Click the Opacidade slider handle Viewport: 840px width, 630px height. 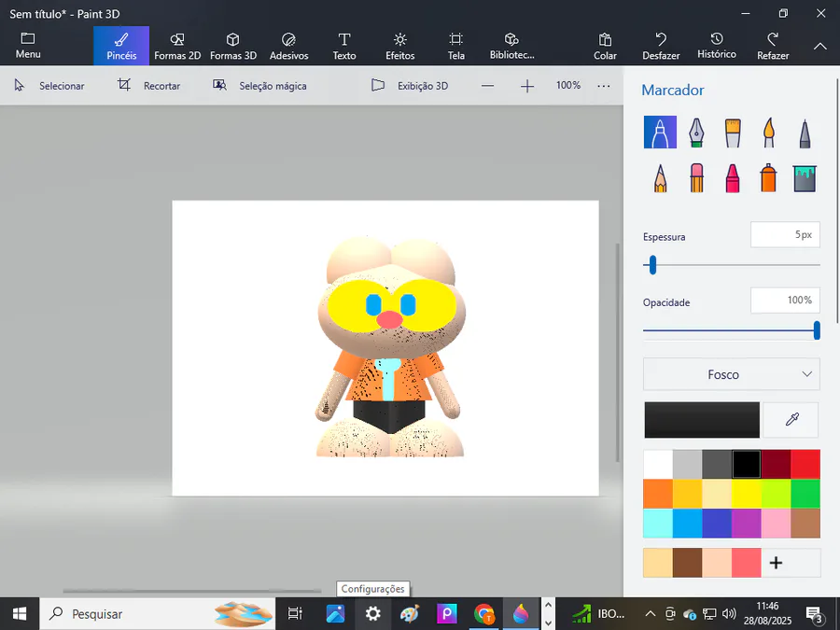click(817, 330)
